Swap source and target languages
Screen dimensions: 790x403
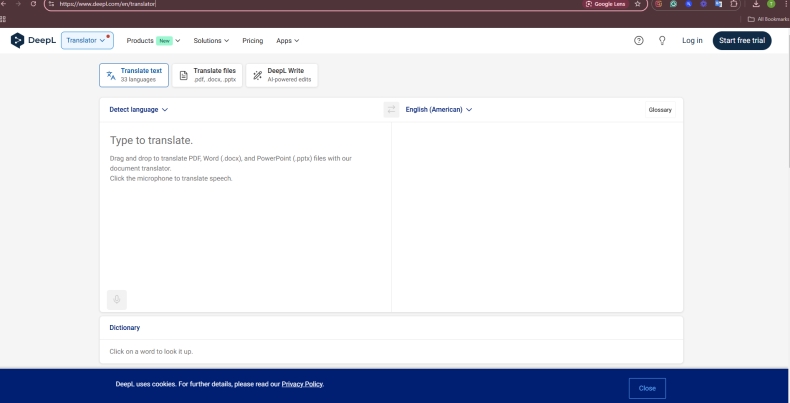click(x=391, y=109)
